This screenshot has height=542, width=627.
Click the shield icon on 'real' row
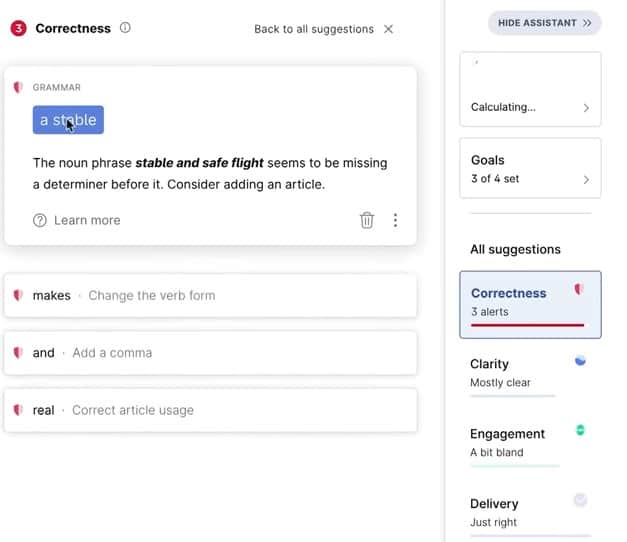pyautogui.click(x=18, y=410)
